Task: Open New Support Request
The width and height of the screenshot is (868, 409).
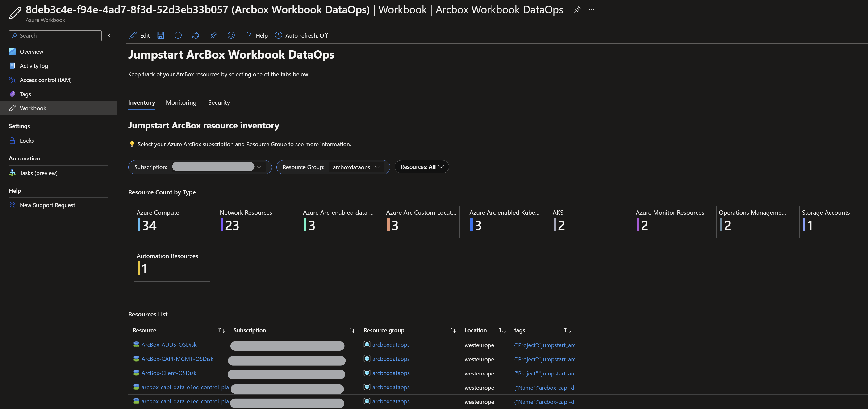Action: click(x=47, y=205)
